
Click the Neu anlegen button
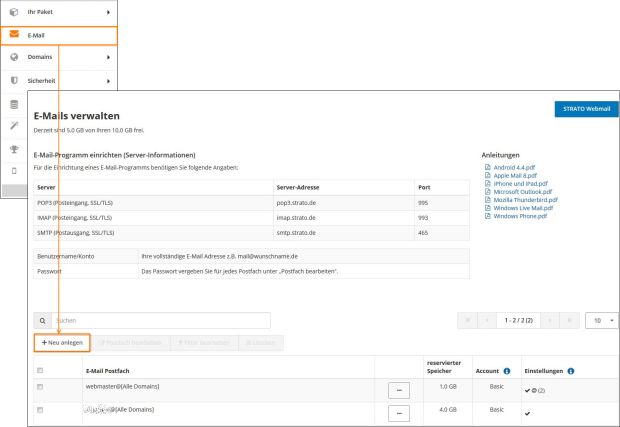pos(62,342)
